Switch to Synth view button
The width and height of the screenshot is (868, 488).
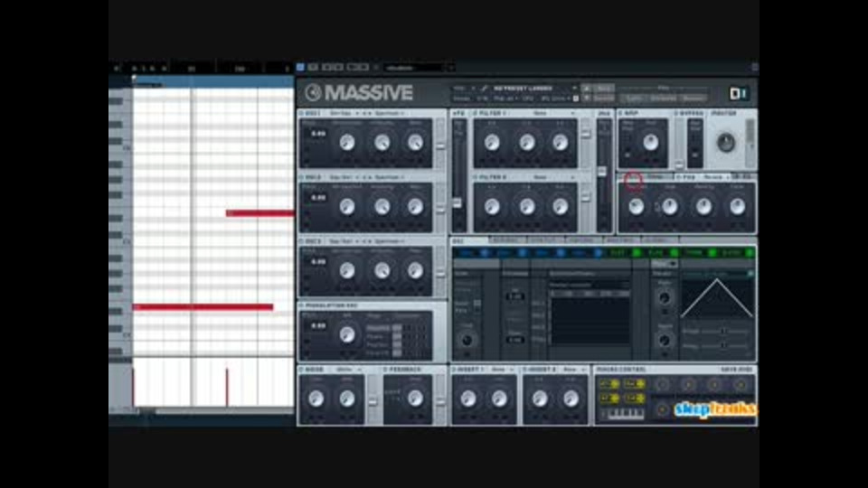[634, 98]
